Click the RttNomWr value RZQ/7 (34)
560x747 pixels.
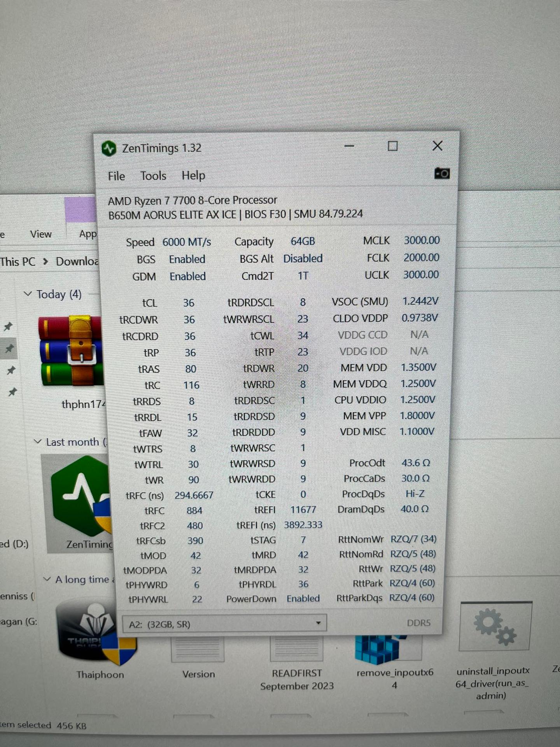413,539
